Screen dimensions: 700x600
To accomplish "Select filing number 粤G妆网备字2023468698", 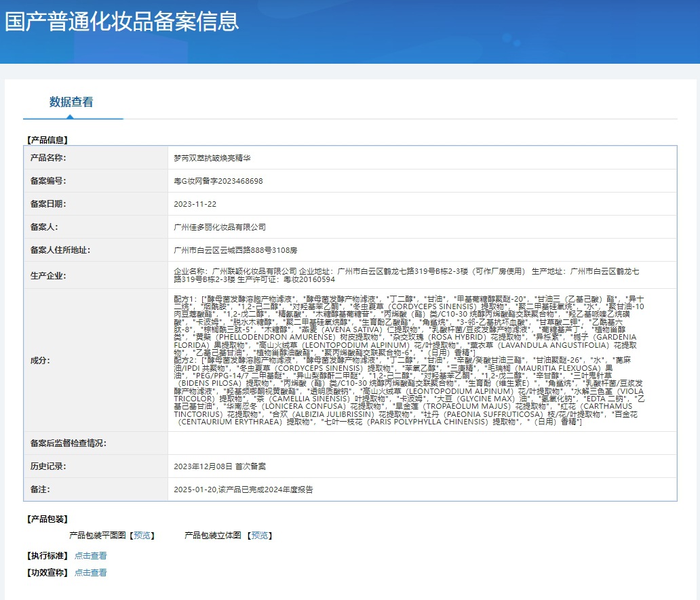I will pyautogui.click(x=218, y=181).
